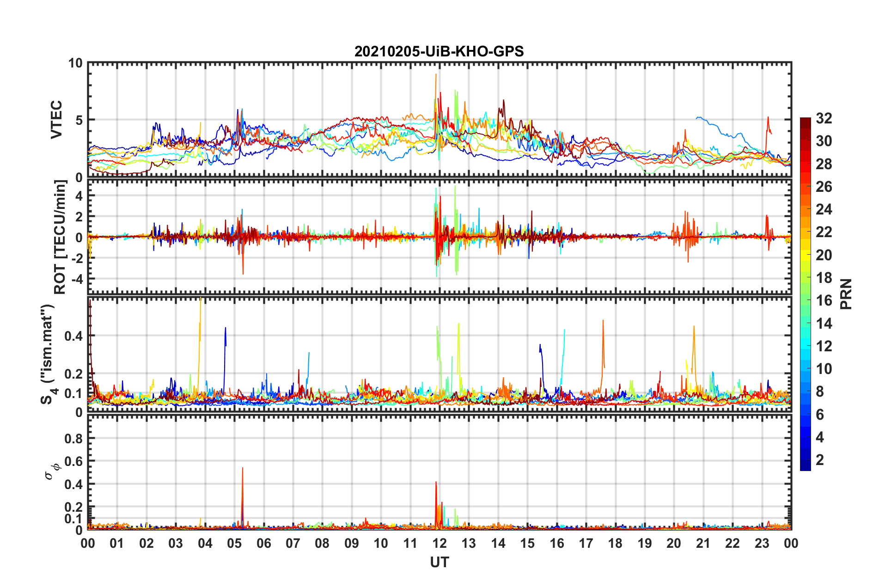Click the ROT [TECU/min] axis label
879x588 pixels.
coord(60,237)
